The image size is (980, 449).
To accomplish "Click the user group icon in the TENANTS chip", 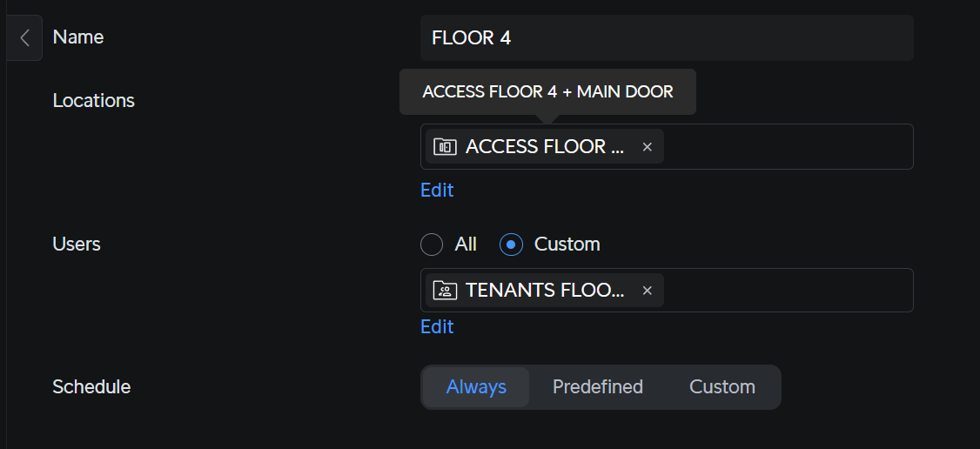I will pyautogui.click(x=445, y=291).
